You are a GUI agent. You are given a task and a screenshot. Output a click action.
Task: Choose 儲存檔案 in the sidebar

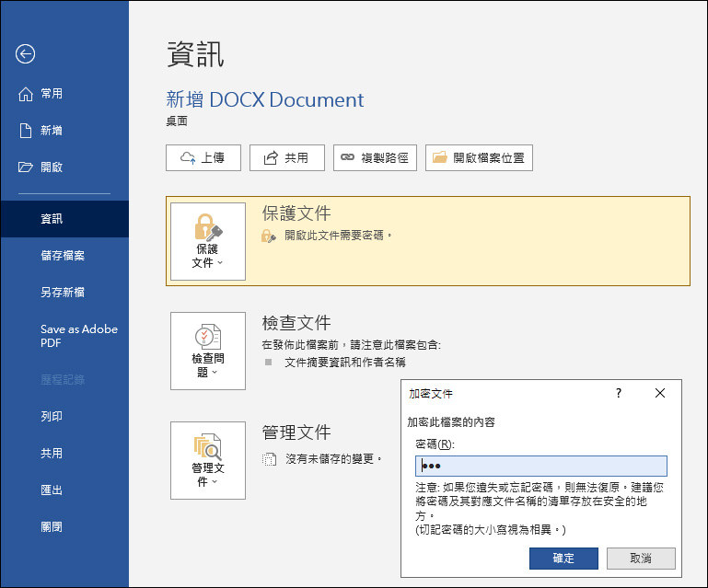point(63,256)
